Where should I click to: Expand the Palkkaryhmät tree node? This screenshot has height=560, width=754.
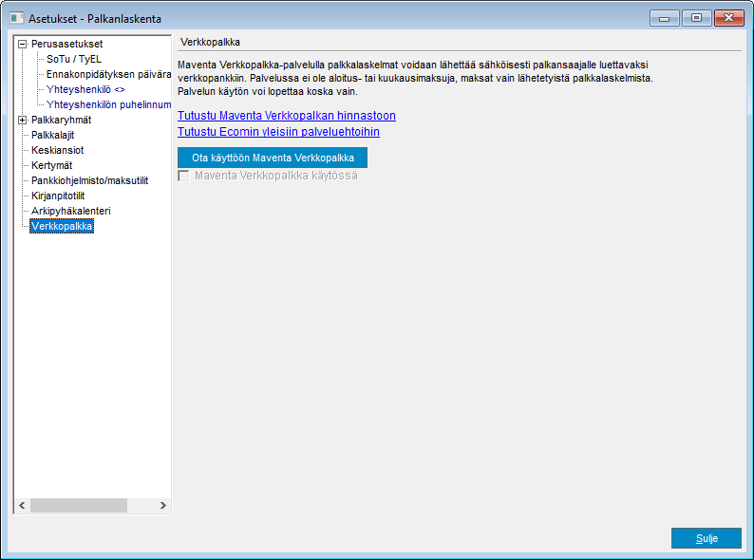[22, 121]
